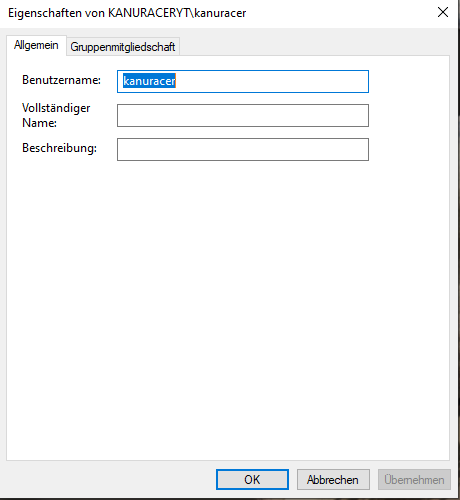460x500 pixels.
Task: Focus the Benutzername text field
Action: 243,81
